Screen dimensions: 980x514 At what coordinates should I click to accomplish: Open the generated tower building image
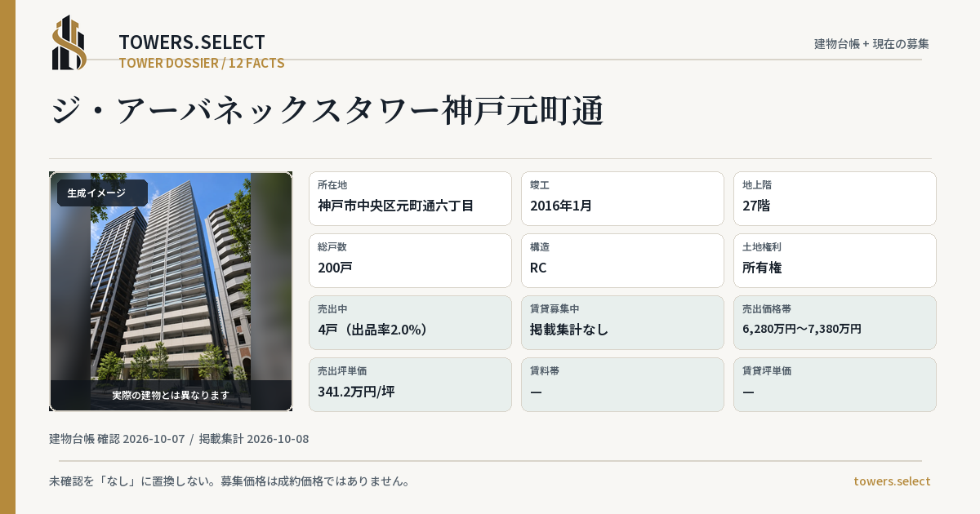(171, 291)
